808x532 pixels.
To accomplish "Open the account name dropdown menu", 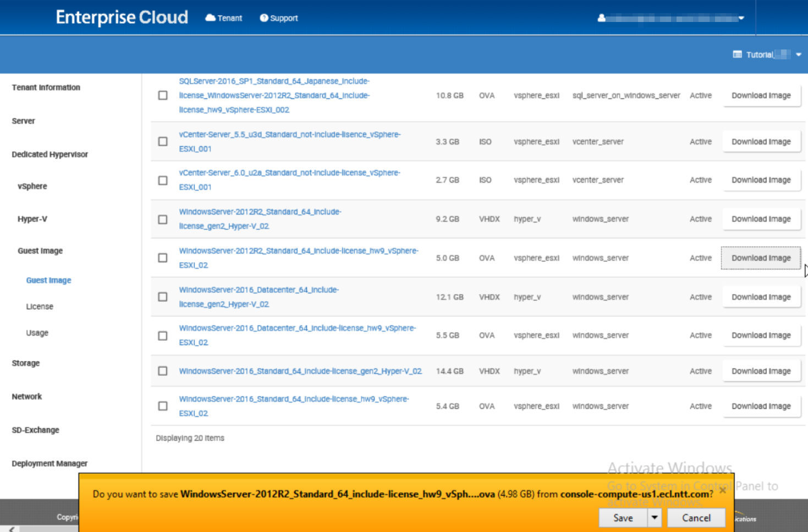I will tap(741, 18).
